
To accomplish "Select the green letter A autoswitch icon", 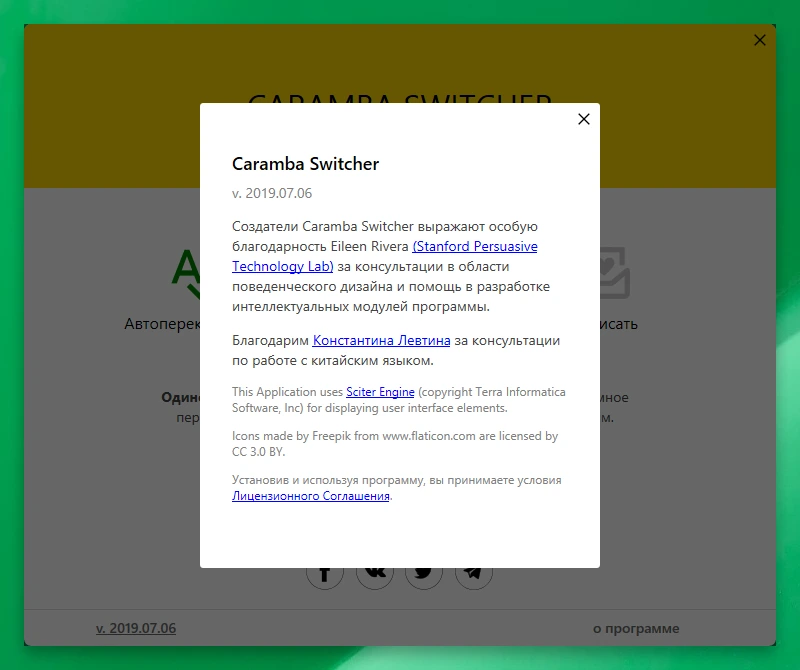I will pyautogui.click(x=186, y=273).
